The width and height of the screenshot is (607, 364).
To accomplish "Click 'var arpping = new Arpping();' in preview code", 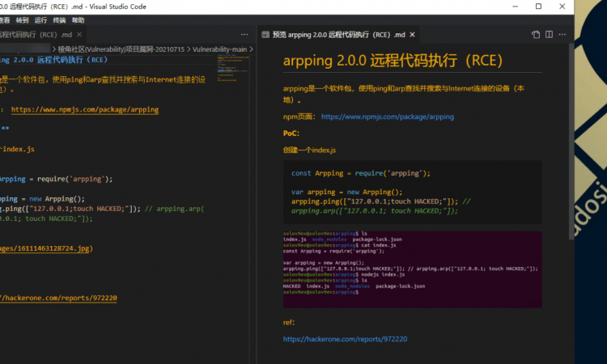I will pos(347,192).
